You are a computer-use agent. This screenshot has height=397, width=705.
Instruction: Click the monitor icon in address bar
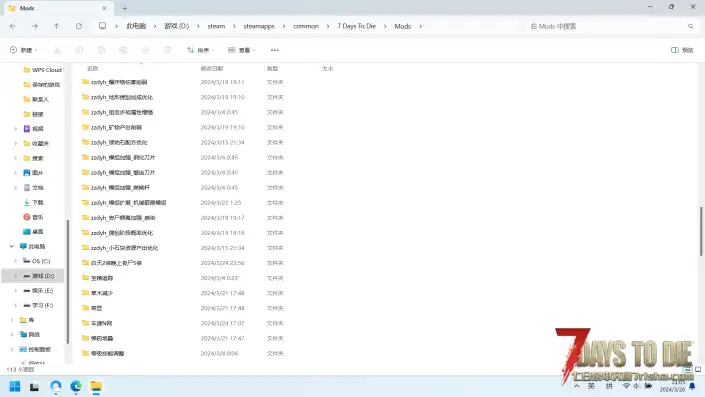click(103, 26)
